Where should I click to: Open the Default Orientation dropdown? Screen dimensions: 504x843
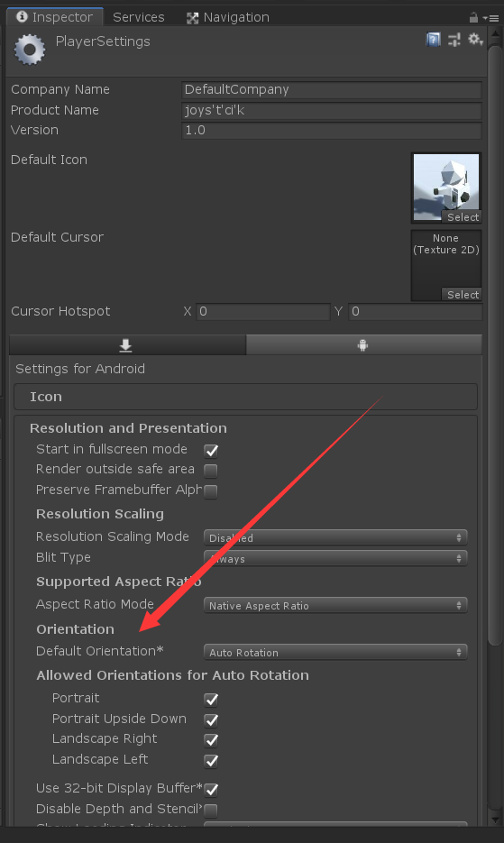pos(335,652)
